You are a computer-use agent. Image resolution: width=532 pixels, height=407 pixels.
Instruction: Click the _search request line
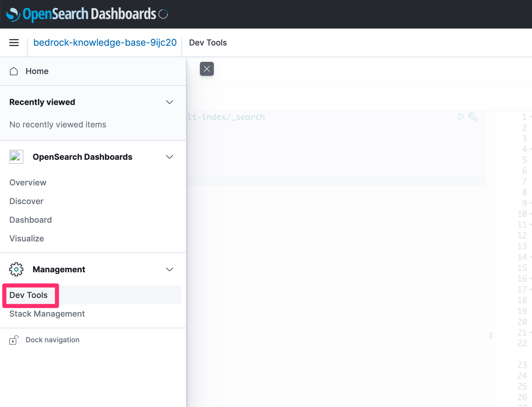[x=226, y=117]
